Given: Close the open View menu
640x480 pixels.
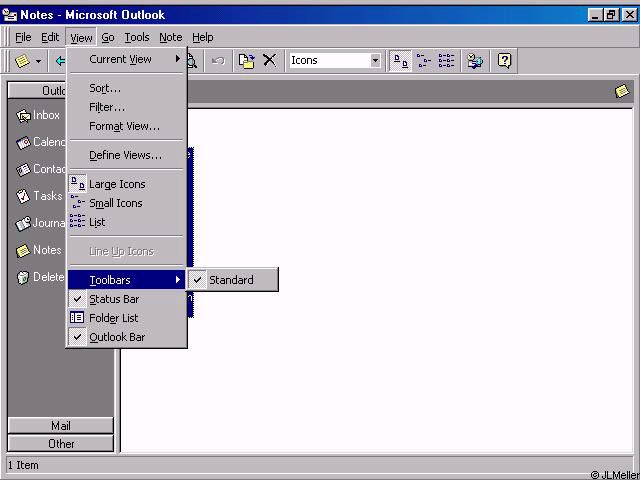Looking at the screenshot, I should (x=81, y=38).
